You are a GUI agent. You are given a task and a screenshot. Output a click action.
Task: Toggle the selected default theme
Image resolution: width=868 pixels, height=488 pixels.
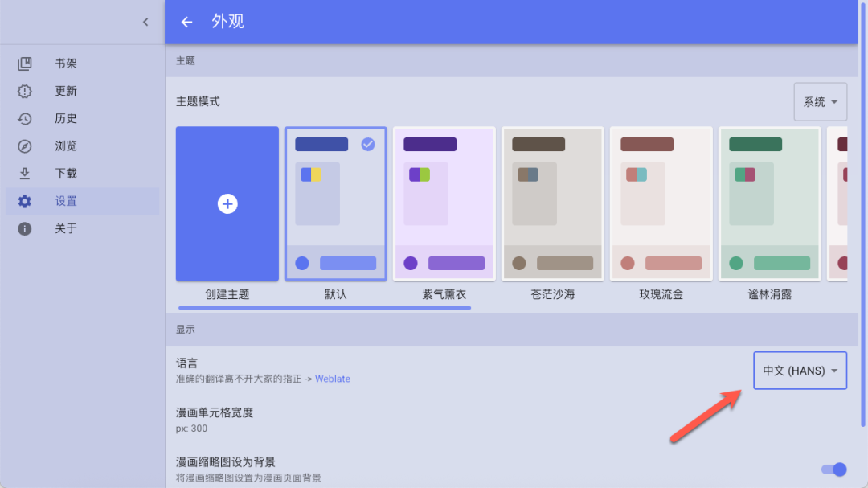[x=335, y=203]
